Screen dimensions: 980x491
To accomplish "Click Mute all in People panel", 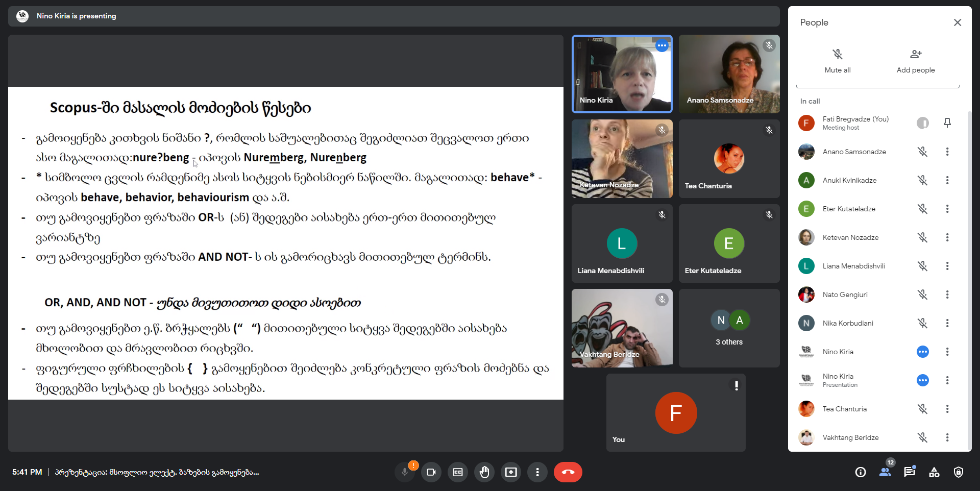I will click(x=838, y=60).
